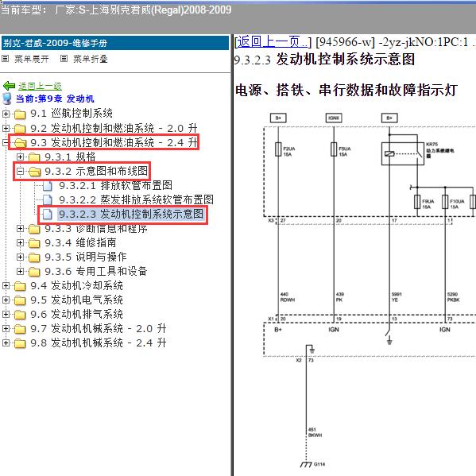
Task: Select 9.8 发动机机械系统 - 2.4 升
Action: pyautogui.click(x=99, y=342)
